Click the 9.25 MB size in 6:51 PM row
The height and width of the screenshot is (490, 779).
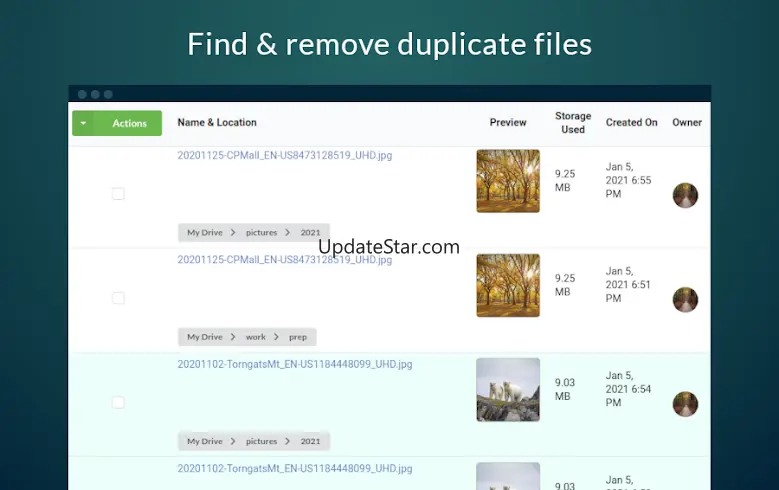[565, 285]
